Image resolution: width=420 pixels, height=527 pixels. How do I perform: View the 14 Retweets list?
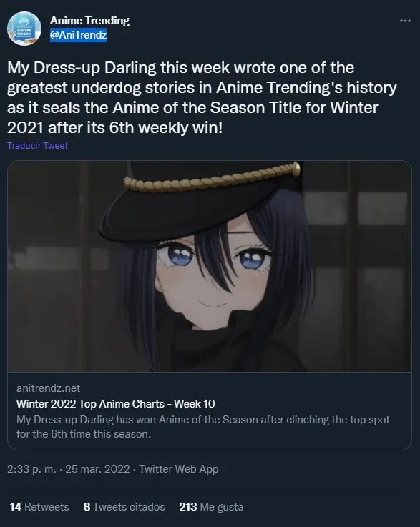pyautogui.click(x=39, y=507)
